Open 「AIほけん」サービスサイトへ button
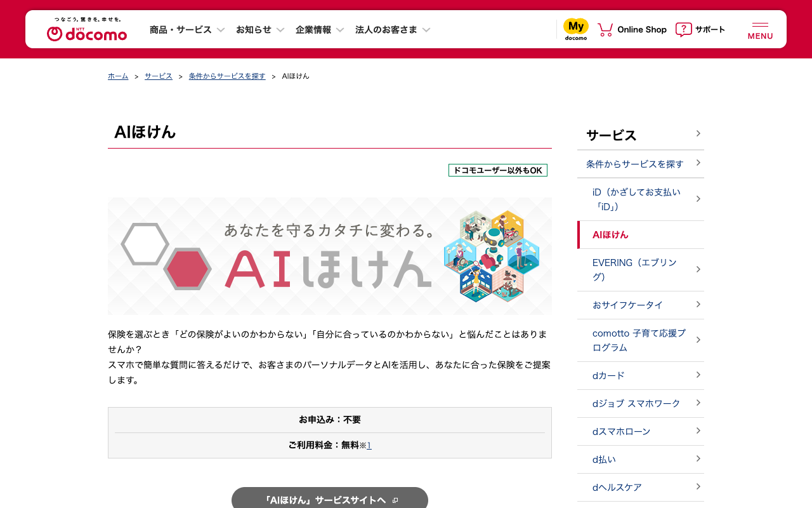 [330, 498]
